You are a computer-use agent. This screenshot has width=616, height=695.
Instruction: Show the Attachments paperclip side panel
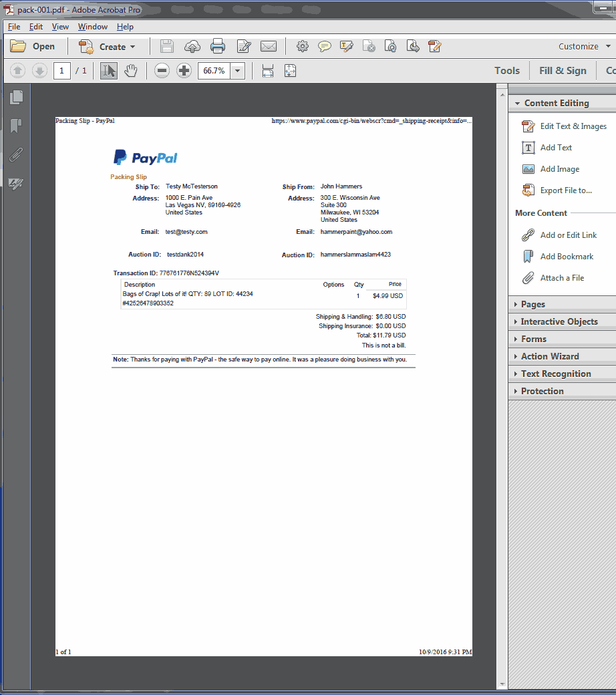tap(16, 154)
